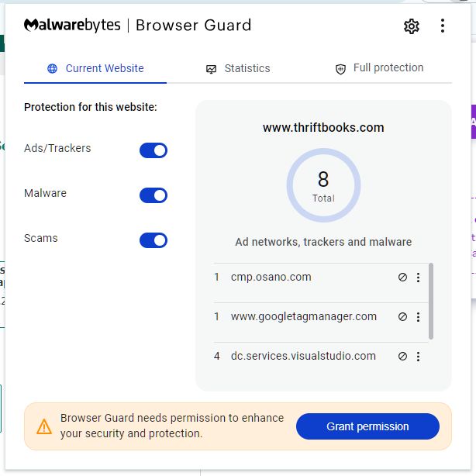Select the Current Website tab
The width and height of the screenshot is (476, 476).
(95, 68)
